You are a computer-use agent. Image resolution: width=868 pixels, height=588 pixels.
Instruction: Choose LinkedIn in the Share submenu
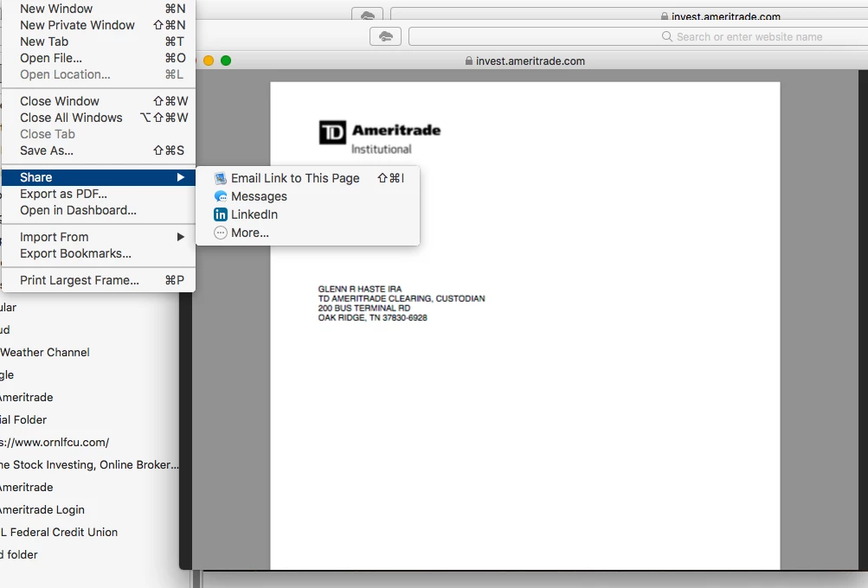tap(308, 214)
